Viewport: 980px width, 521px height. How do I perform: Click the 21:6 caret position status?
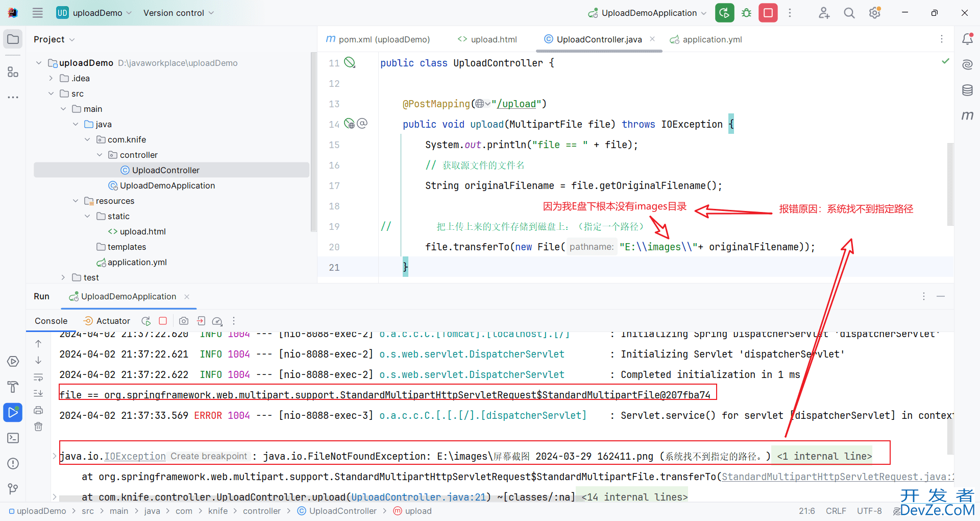(x=807, y=511)
